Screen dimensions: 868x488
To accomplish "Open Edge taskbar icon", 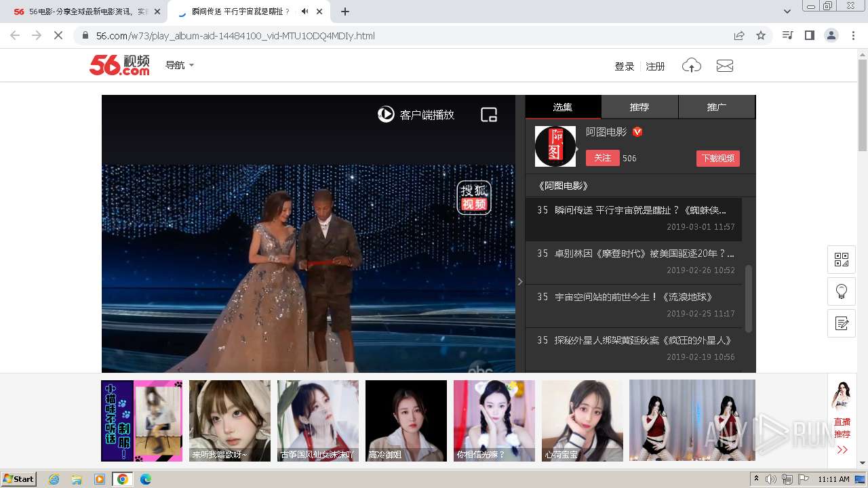I will (145, 479).
